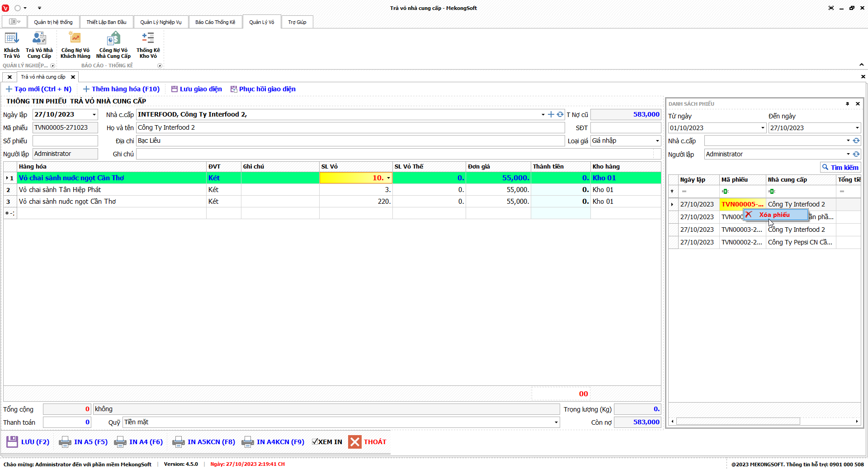
Task: Open Thống Kê Kho Vỏ report
Action: point(148,45)
